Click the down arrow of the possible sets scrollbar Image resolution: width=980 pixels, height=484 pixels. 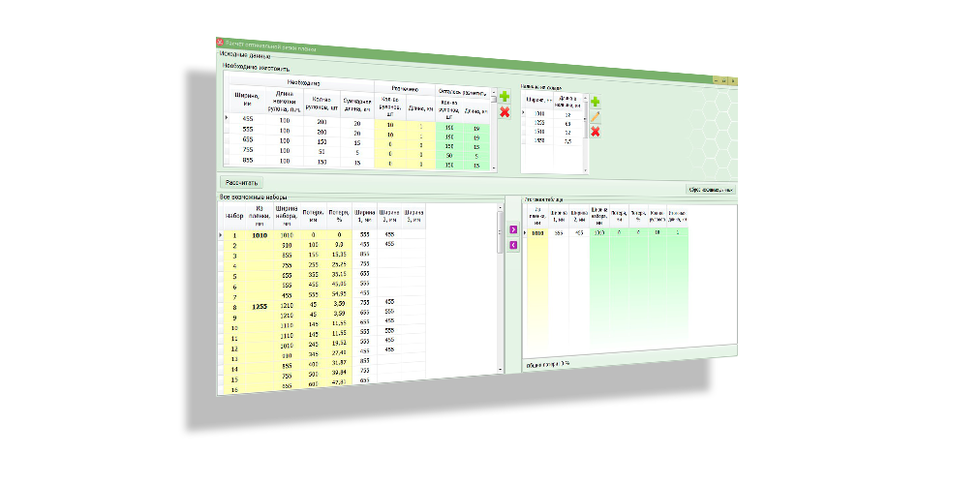(501, 369)
